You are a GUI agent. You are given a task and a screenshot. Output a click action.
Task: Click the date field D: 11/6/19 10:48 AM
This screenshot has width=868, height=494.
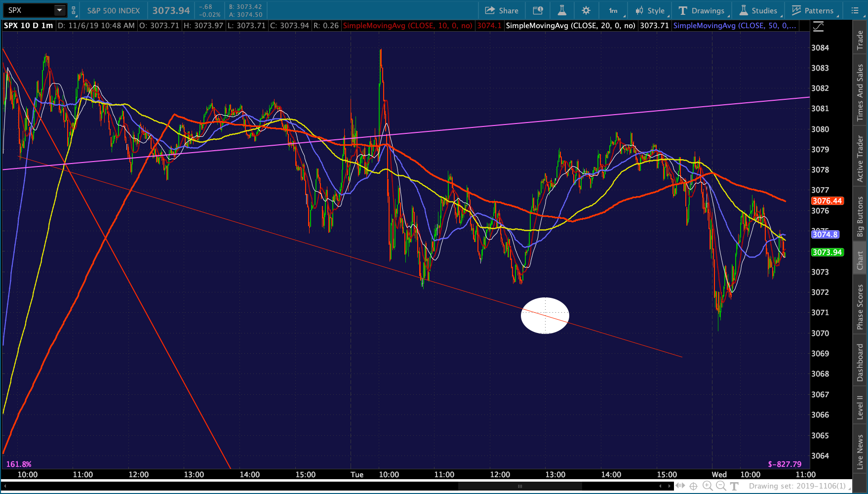click(x=96, y=25)
